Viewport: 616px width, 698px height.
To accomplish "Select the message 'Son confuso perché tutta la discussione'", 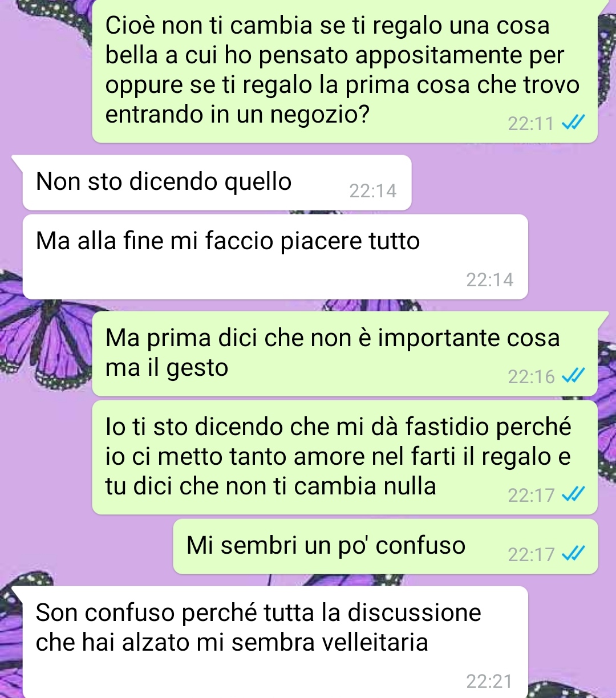I will click(x=275, y=642).
